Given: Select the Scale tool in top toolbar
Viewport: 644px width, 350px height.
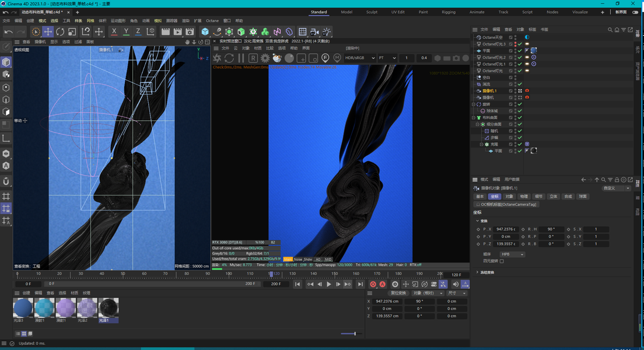Looking at the screenshot, I should [x=72, y=32].
